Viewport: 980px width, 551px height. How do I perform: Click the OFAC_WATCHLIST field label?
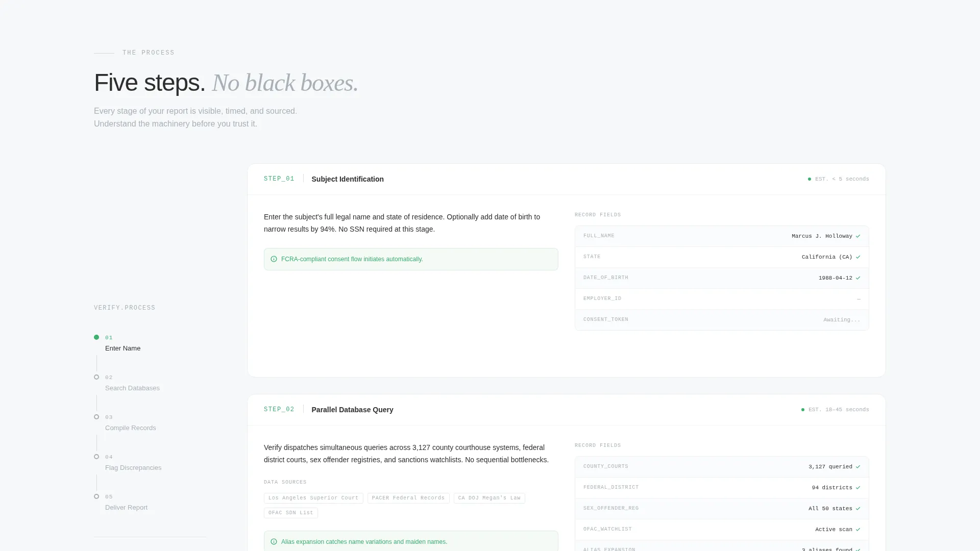click(607, 530)
